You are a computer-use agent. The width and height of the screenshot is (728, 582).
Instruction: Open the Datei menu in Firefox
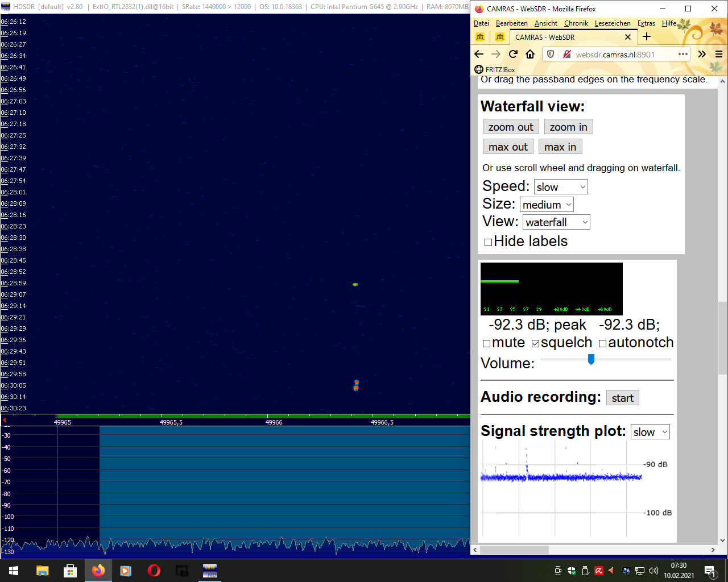tap(481, 23)
